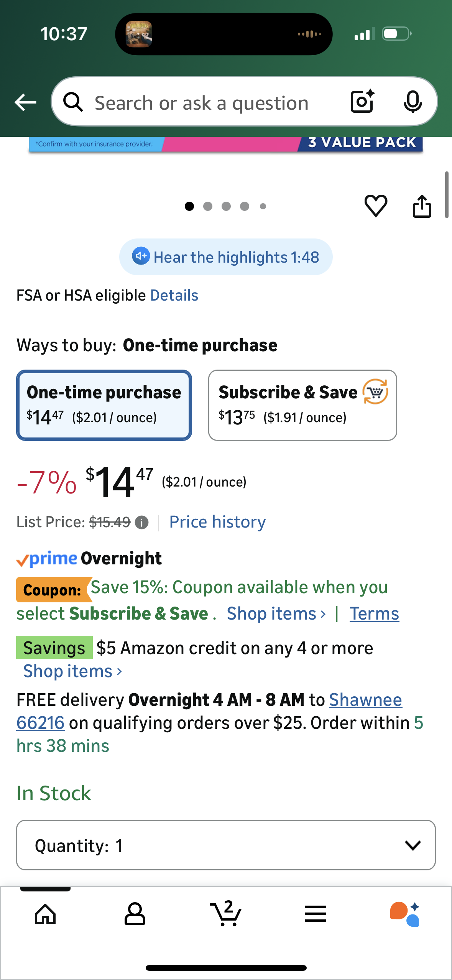The width and height of the screenshot is (452, 980).
Task: Select Subscribe & Save option
Action: point(302,405)
